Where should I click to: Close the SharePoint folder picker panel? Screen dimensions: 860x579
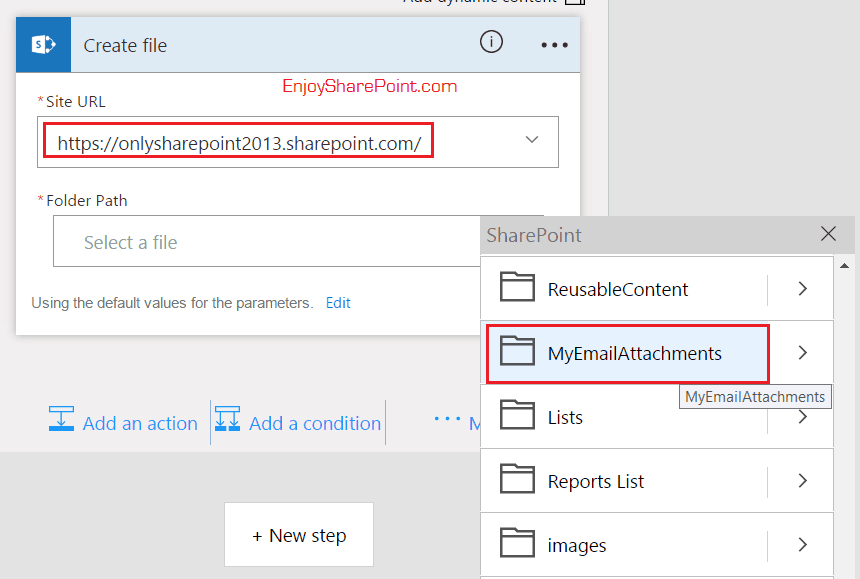click(828, 234)
